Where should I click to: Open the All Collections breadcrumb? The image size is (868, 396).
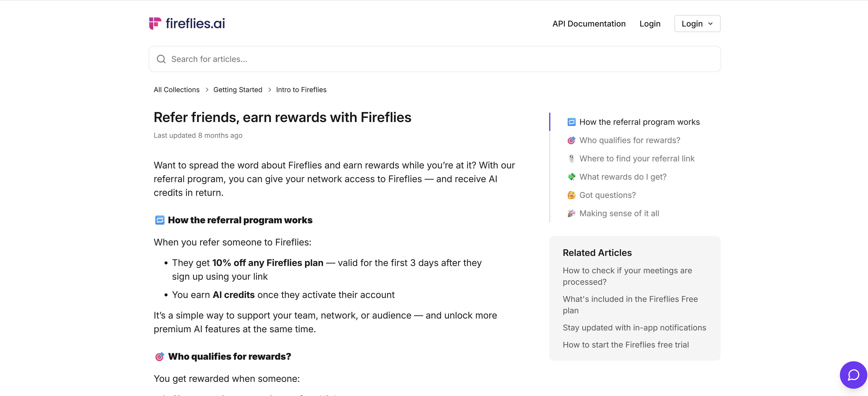pyautogui.click(x=176, y=90)
